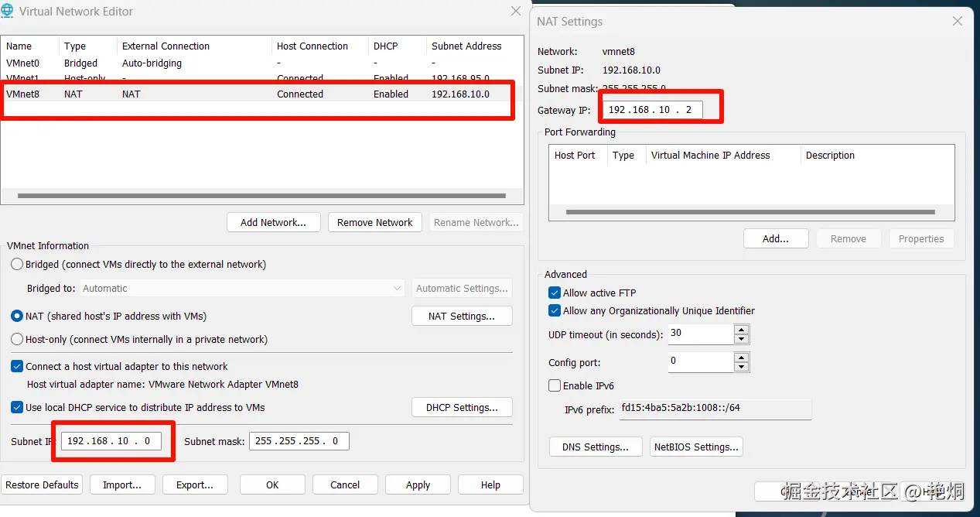This screenshot has width=980, height=517.
Task: Click the UDP timeout value field
Action: tap(701, 334)
